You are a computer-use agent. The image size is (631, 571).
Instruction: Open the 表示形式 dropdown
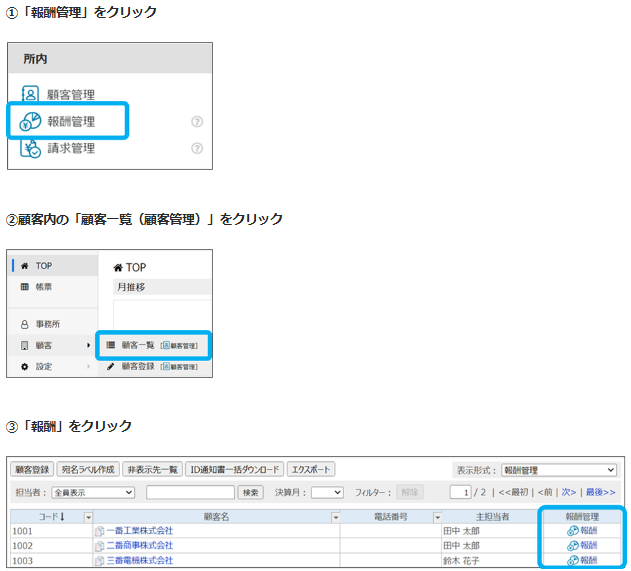click(x=559, y=469)
